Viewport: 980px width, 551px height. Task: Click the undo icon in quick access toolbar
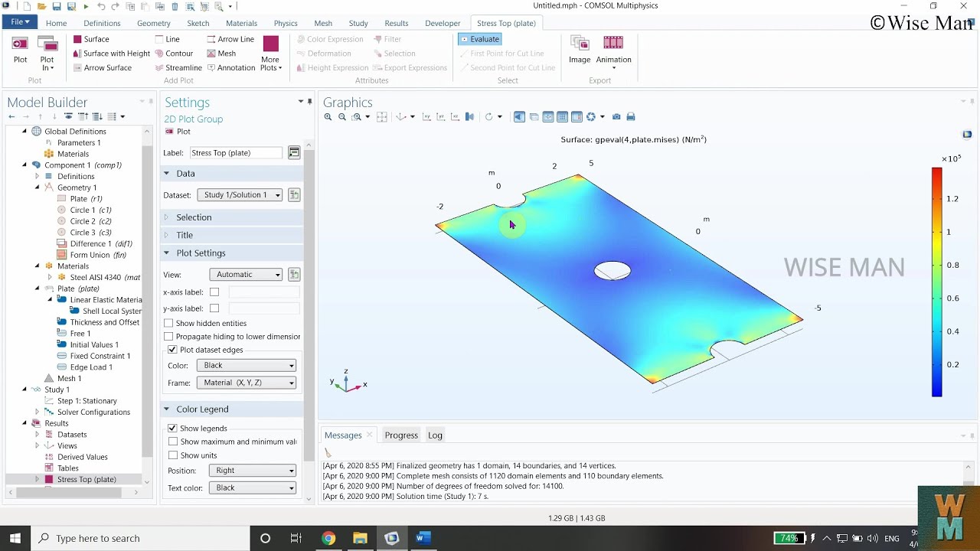click(x=101, y=6)
